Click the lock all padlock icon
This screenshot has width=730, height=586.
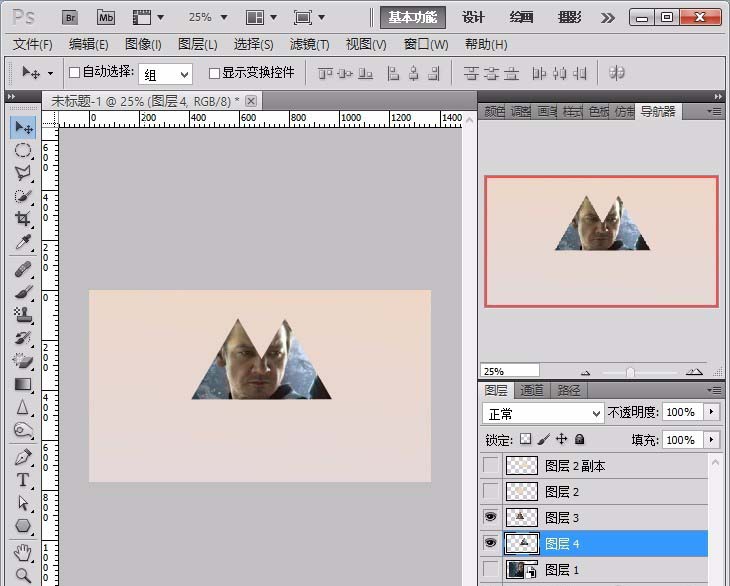(580, 439)
